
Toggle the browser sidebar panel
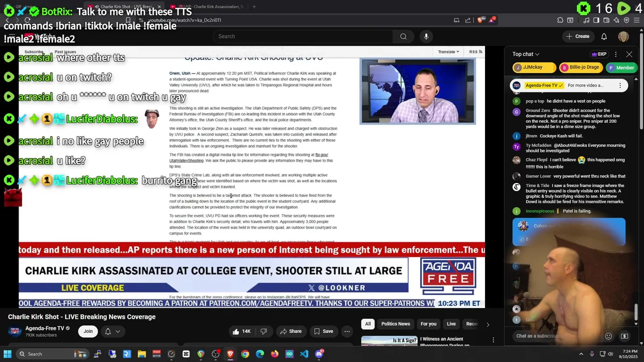point(596,20)
